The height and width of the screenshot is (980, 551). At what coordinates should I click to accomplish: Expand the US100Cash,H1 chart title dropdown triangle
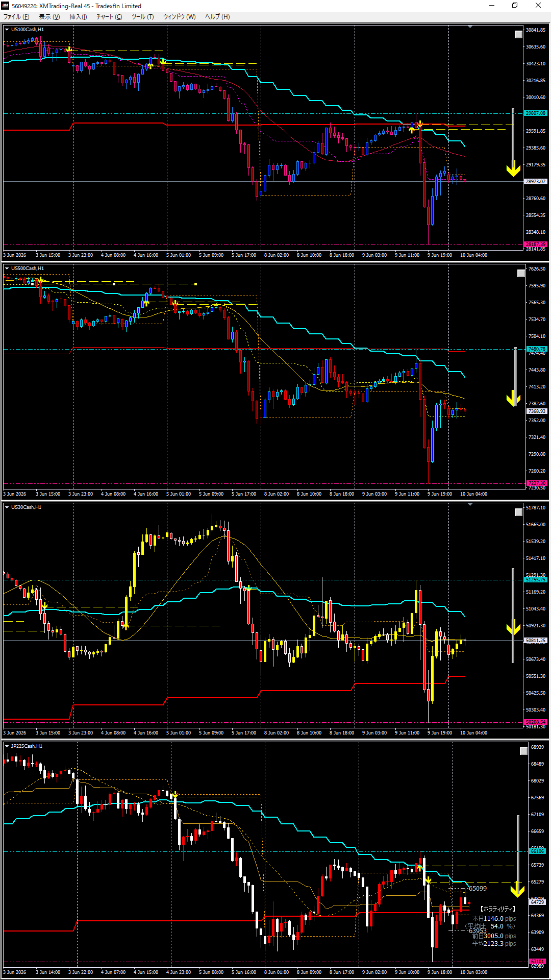coord(7,30)
